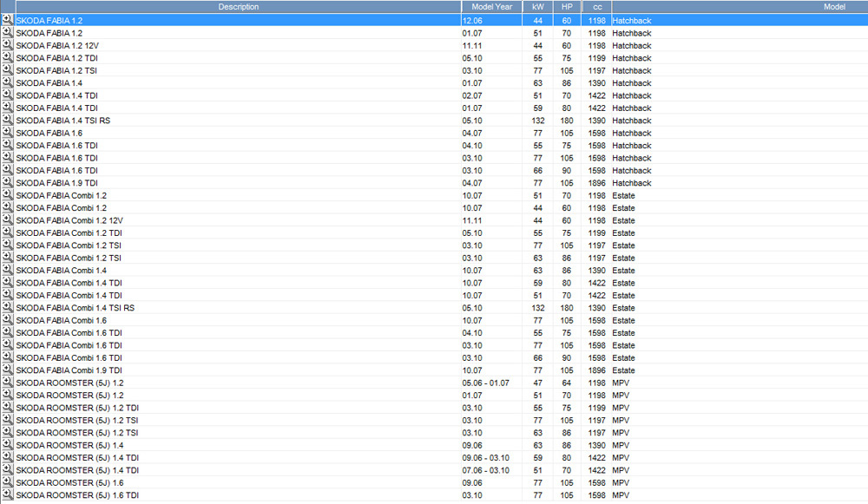
Task: Open the magnifier icon for SKODA ROOMSTER (5J) 1.6 09.06
Action: pos(7,481)
